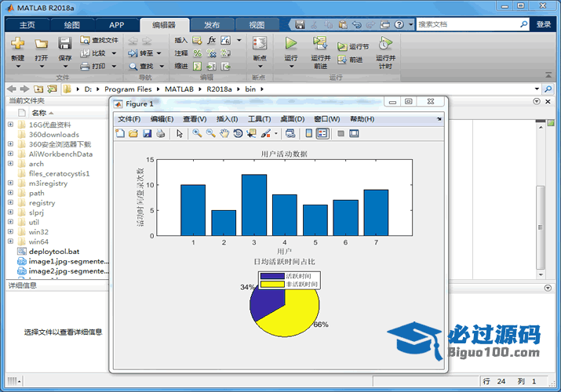The width and height of the screenshot is (561, 392).
Task: Open Figure 1 帮助(H) menu
Action: (362, 119)
